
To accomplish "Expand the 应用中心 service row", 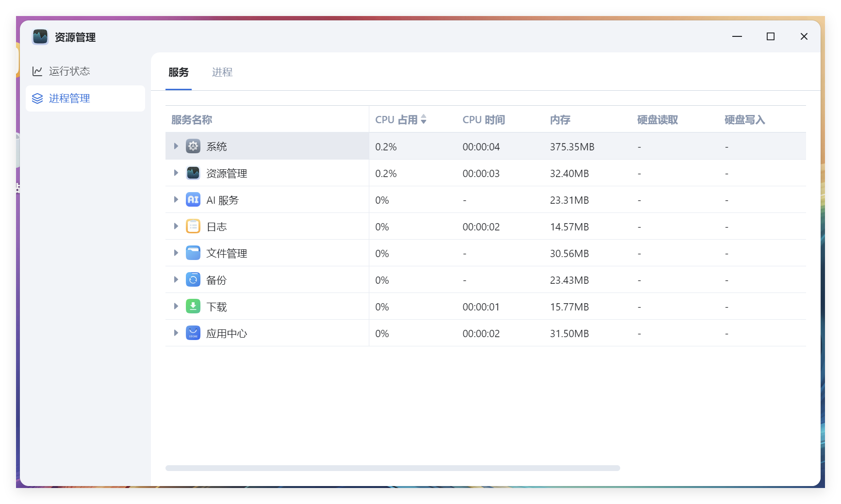I will point(176,333).
